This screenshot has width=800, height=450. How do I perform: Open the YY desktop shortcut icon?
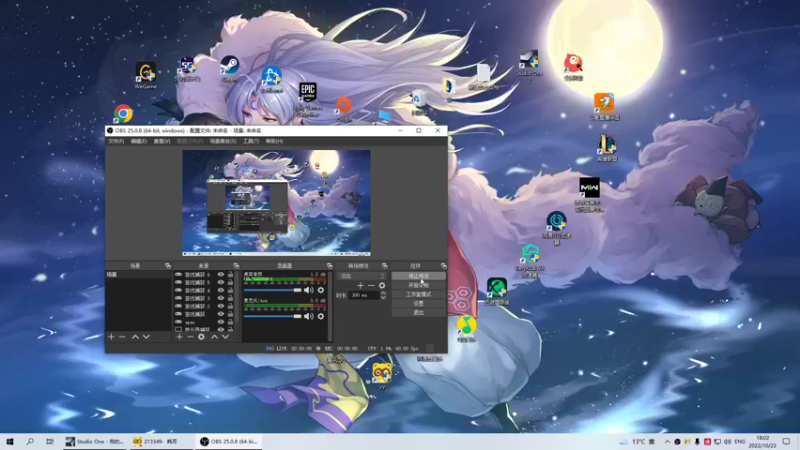[x=382, y=375]
